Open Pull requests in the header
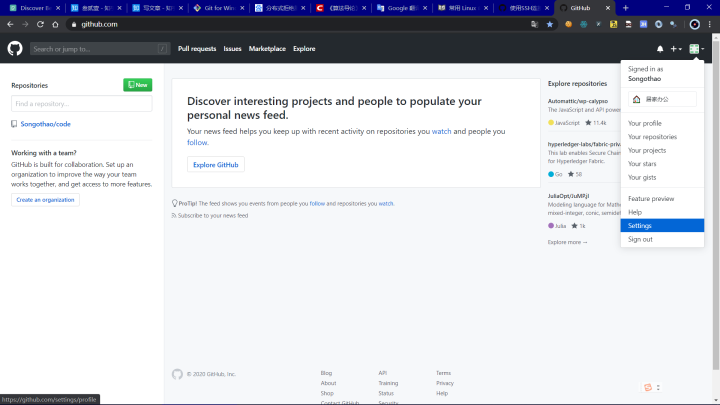 (197, 49)
